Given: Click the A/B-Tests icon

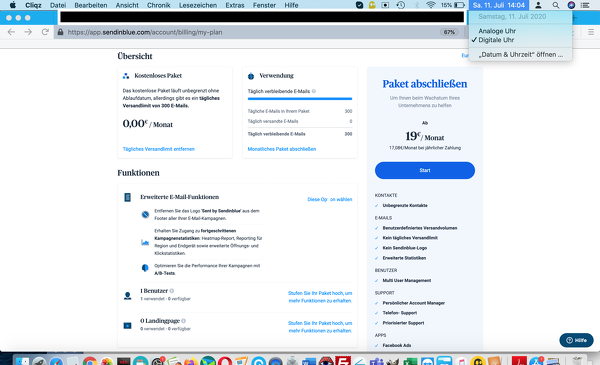Looking at the screenshot, I should (x=145, y=268).
